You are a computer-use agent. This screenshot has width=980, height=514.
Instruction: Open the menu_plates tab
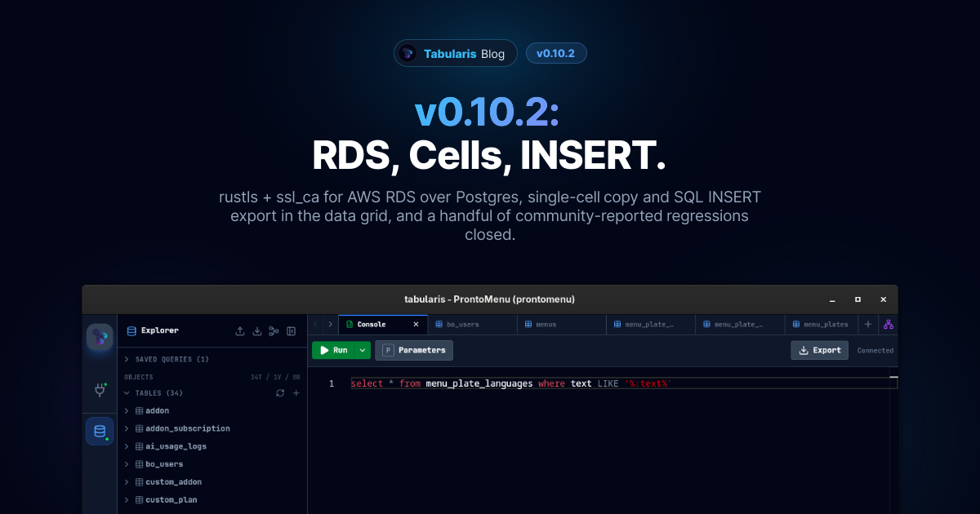(821, 324)
